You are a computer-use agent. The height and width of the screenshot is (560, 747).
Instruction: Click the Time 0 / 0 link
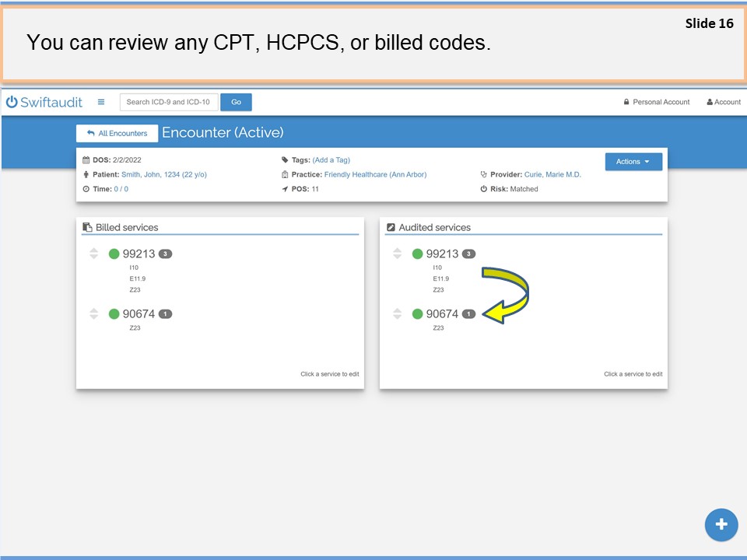coord(121,189)
